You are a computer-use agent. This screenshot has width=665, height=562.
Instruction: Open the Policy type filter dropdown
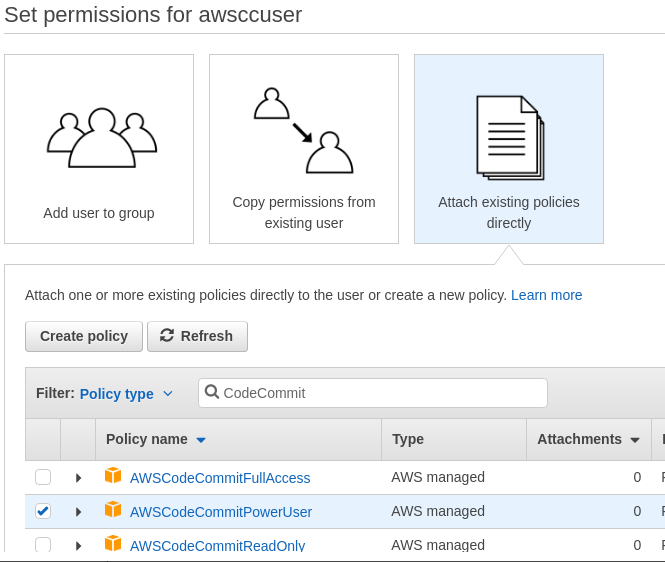[x=126, y=394]
